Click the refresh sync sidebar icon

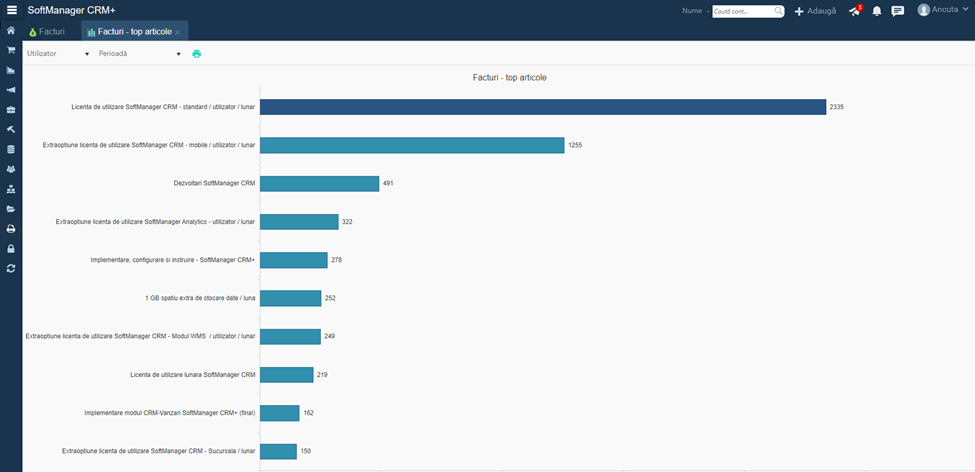point(11,269)
